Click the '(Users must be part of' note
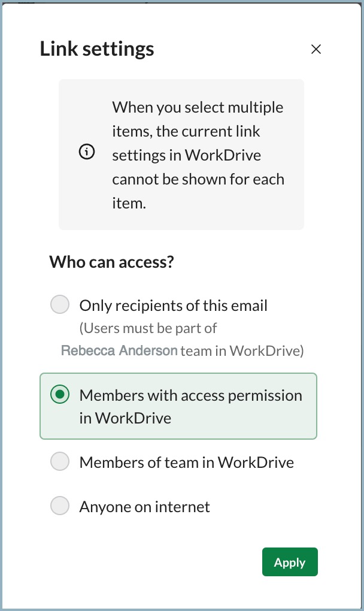 [148, 328]
